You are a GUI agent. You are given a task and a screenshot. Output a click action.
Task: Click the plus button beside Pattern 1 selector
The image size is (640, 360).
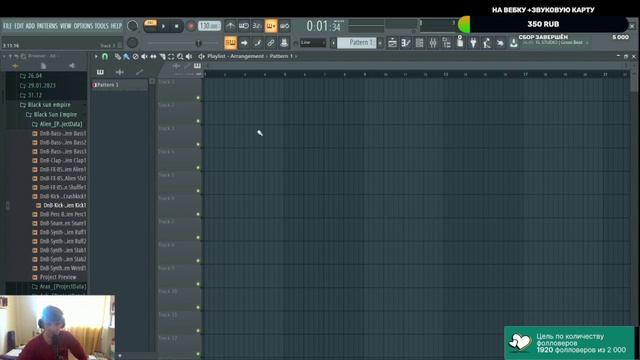coord(380,42)
